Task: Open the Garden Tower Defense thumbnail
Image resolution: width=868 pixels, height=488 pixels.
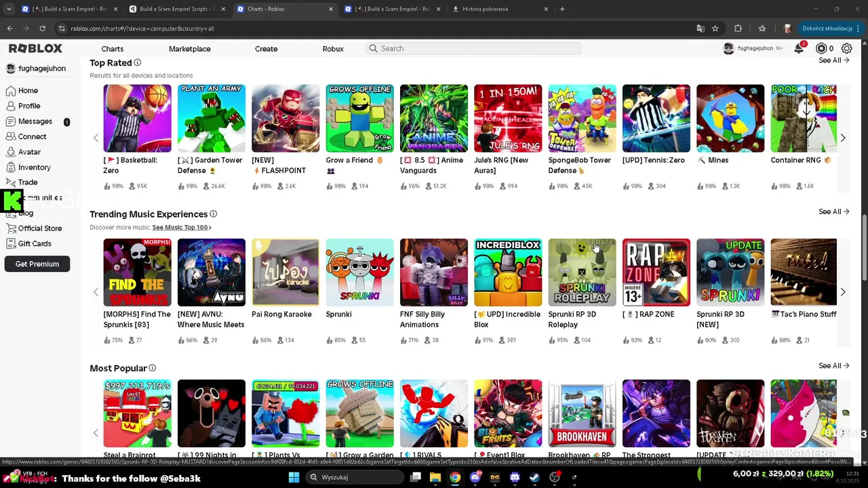Action: 212,118
